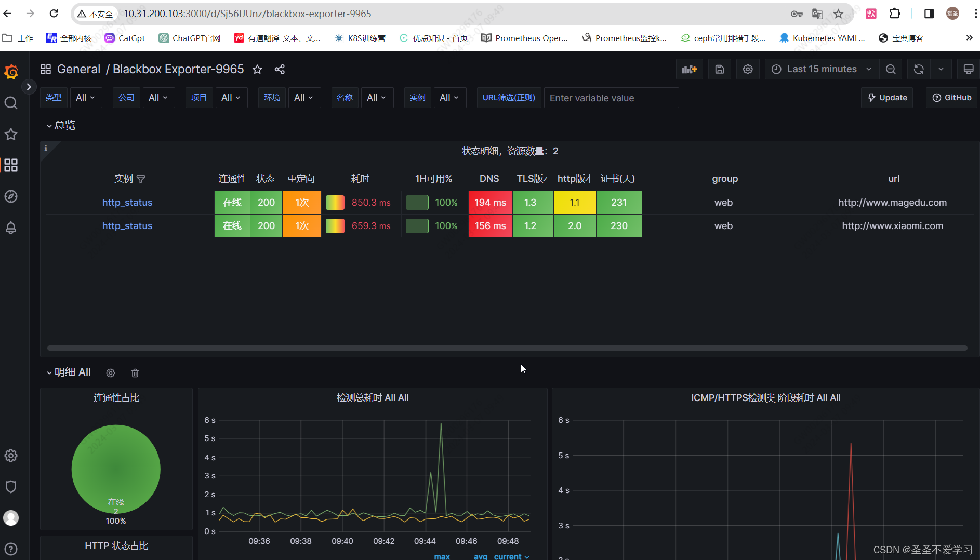Viewport: 980px width, 560px height.
Task: Delete the 明细 row with trash icon
Action: click(135, 373)
